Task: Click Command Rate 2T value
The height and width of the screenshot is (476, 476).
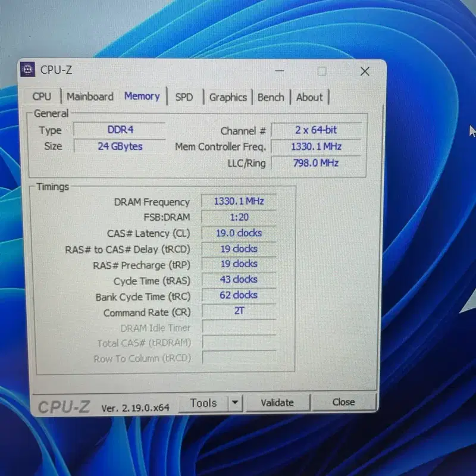Action: click(x=239, y=311)
